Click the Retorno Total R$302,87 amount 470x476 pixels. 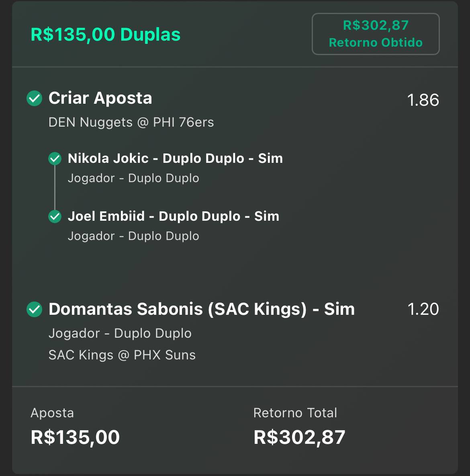pyautogui.click(x=300, y=437)
